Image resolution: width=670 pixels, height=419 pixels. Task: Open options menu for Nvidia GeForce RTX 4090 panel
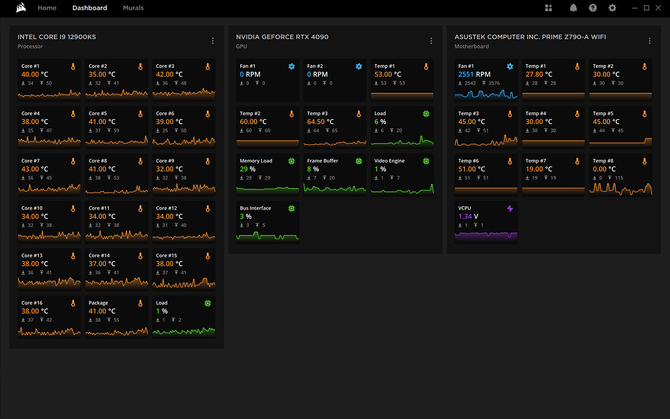click(x=431, y=41)
